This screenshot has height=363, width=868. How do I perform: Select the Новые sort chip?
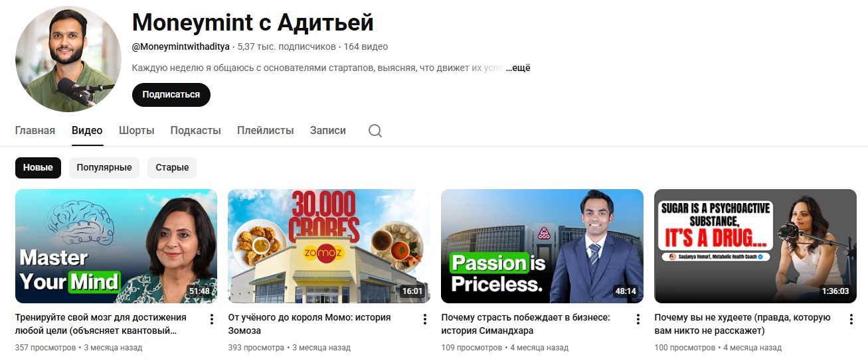click(38, 168)
